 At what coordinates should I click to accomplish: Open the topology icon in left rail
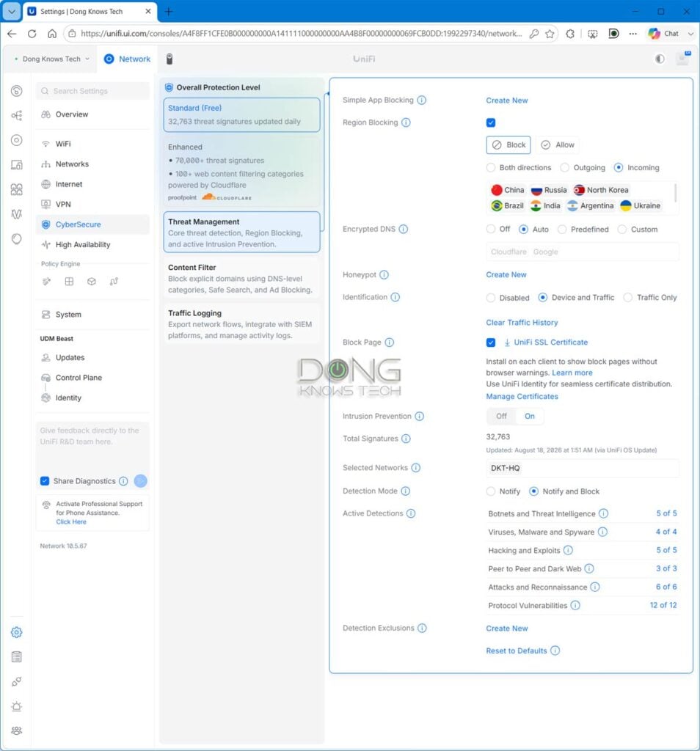point(17,115)
